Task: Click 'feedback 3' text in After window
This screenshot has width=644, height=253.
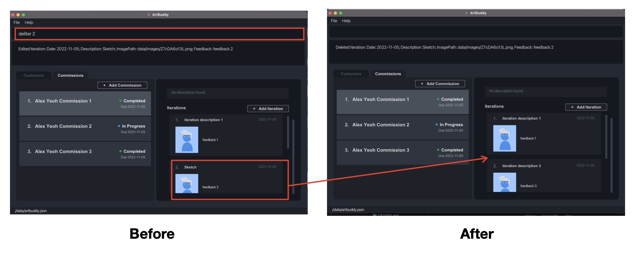Action: point(529,186)
